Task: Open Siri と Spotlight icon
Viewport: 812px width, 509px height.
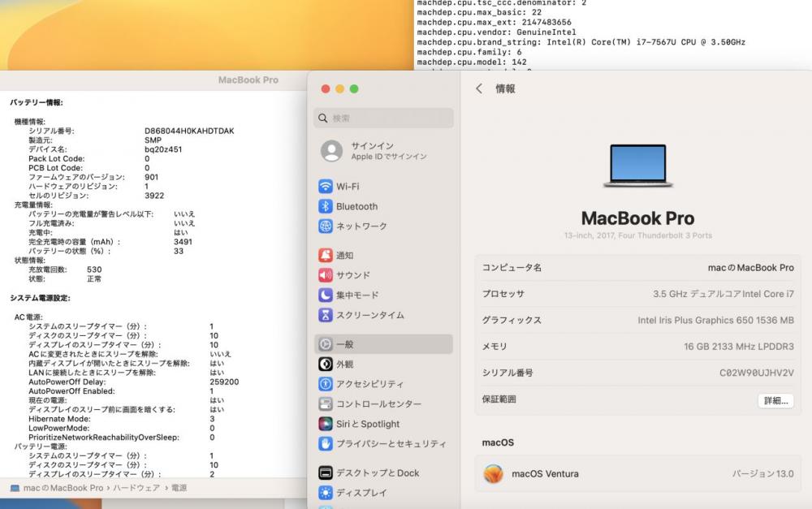Action: click(326, 424)
